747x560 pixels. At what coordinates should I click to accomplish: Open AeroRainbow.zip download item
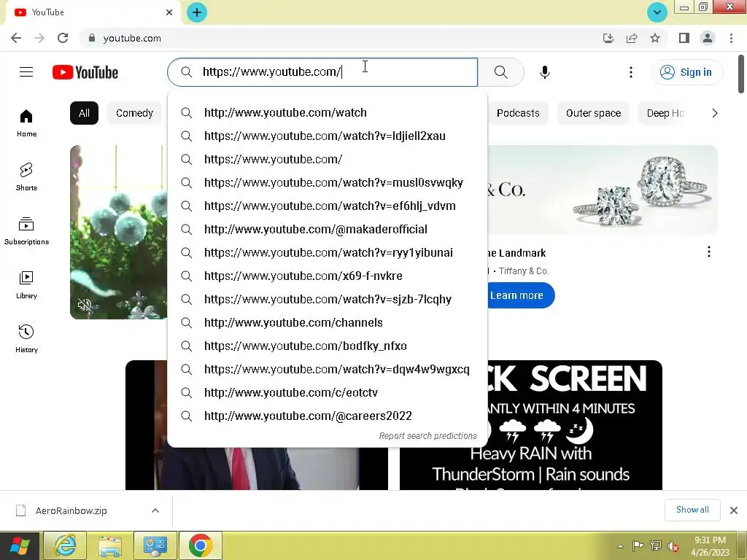point(71,510)
